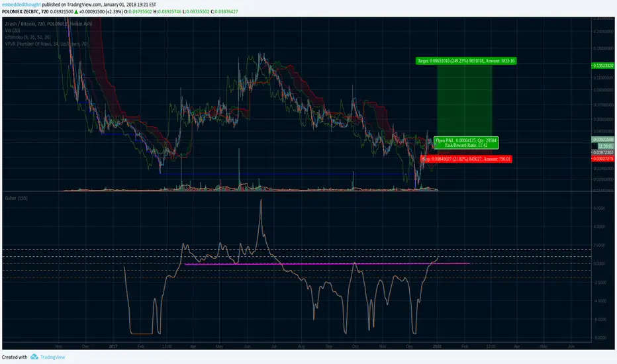Viewport: 617px width, 364px height.
Task: Click the 0.24000000 price scale value
Action: click(x=603, y=32)
